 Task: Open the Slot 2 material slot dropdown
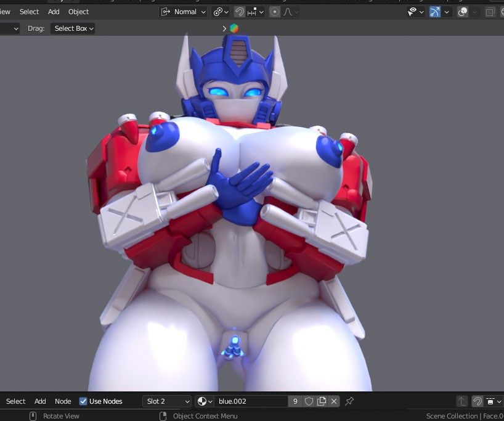pos(167,401)
